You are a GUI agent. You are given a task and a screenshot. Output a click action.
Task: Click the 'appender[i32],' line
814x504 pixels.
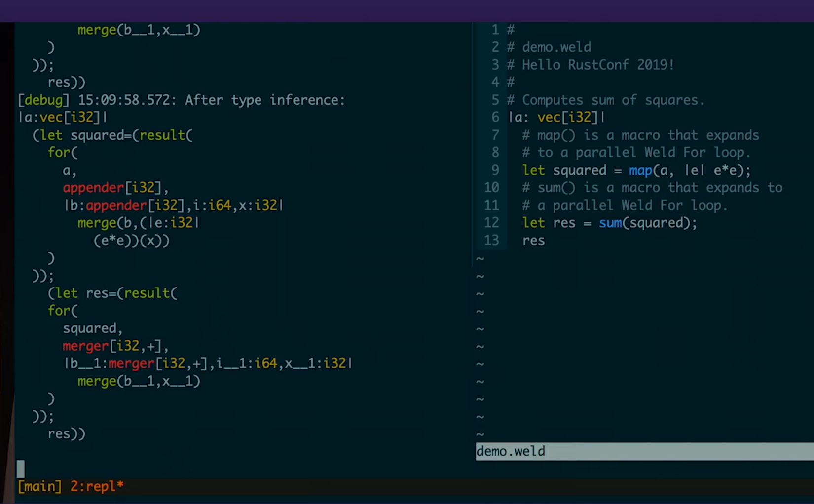[116, 188]
